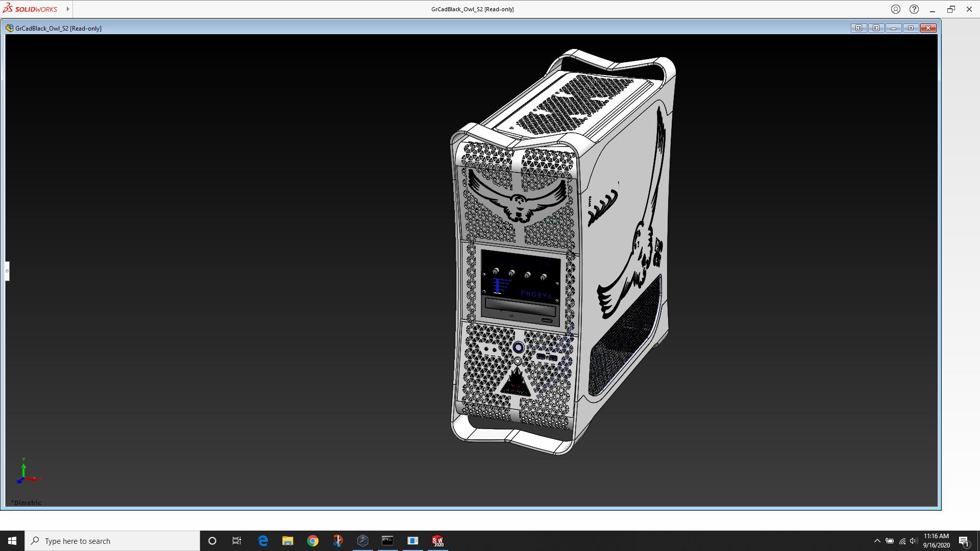Switch to SOLIDWORKS 2020 taskbar icon
Viewport: 980px width, 551px height.
437,541
